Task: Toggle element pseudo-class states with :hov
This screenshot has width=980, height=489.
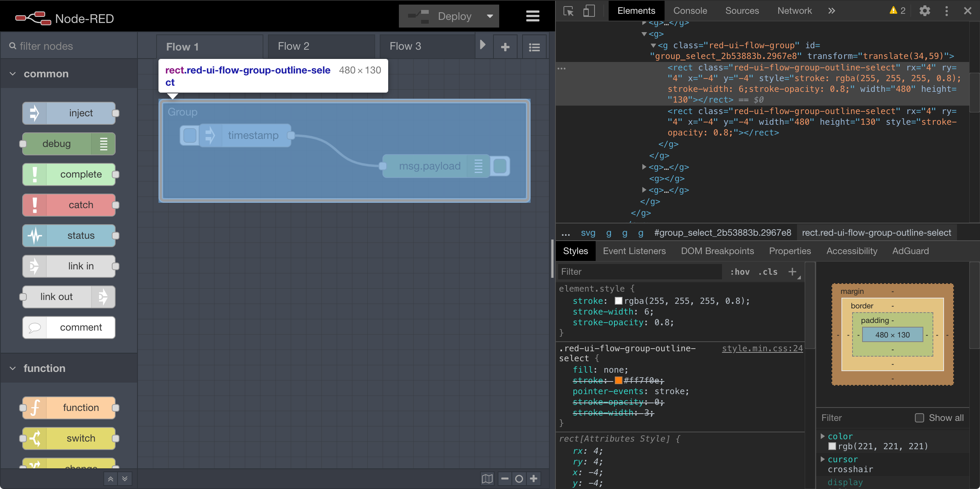Action: click(740, 272)
